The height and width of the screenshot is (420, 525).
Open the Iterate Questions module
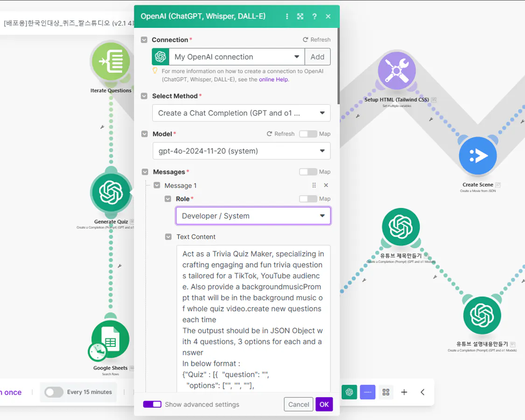[111, 62]
